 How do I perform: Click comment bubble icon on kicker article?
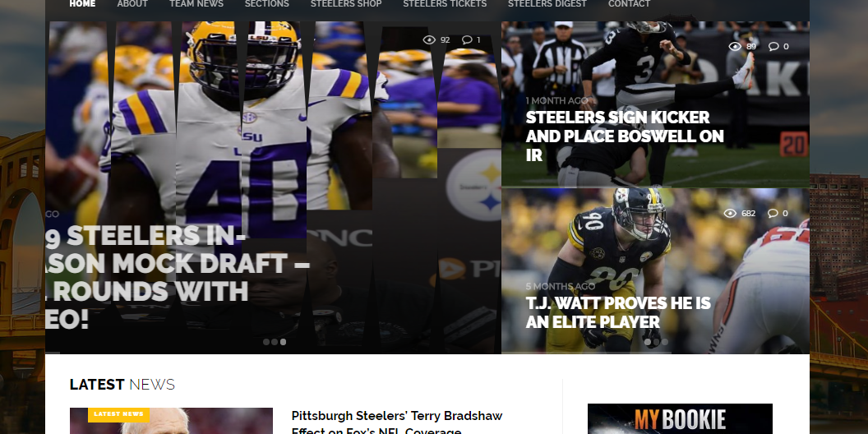point(773,46)
